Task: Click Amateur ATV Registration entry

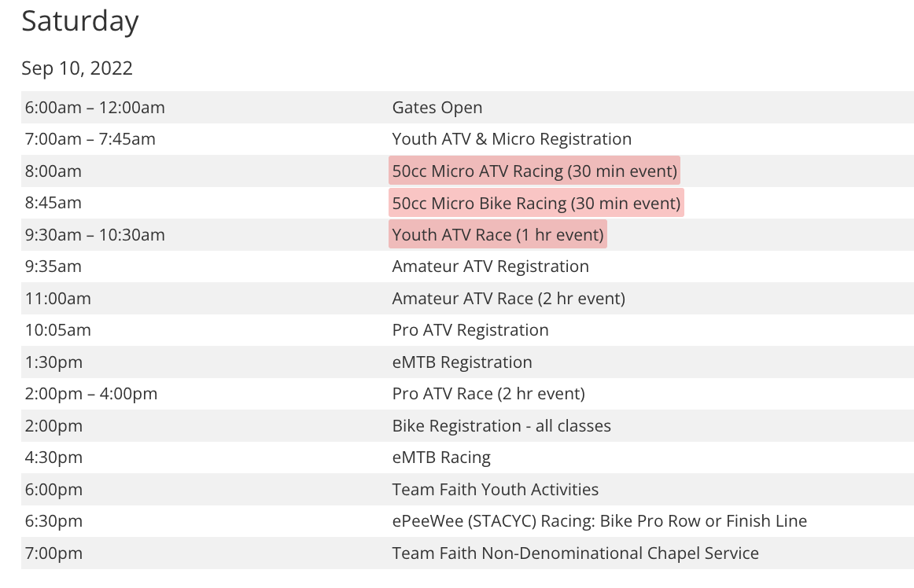Action: (490, 266)
